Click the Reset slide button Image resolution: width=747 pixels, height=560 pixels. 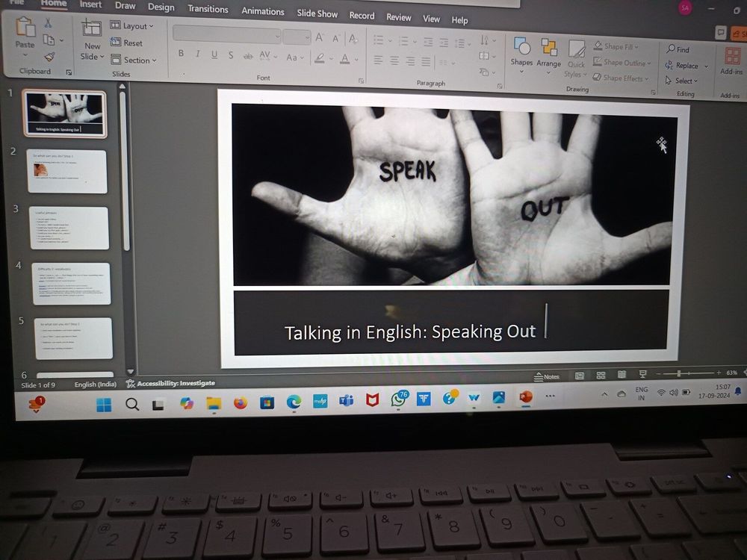point(127,43)
